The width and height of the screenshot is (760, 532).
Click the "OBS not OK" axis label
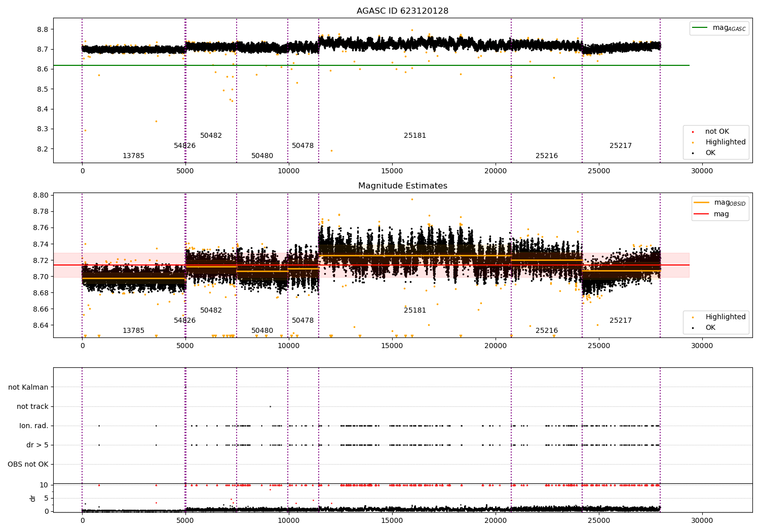(x=28, y=465)
